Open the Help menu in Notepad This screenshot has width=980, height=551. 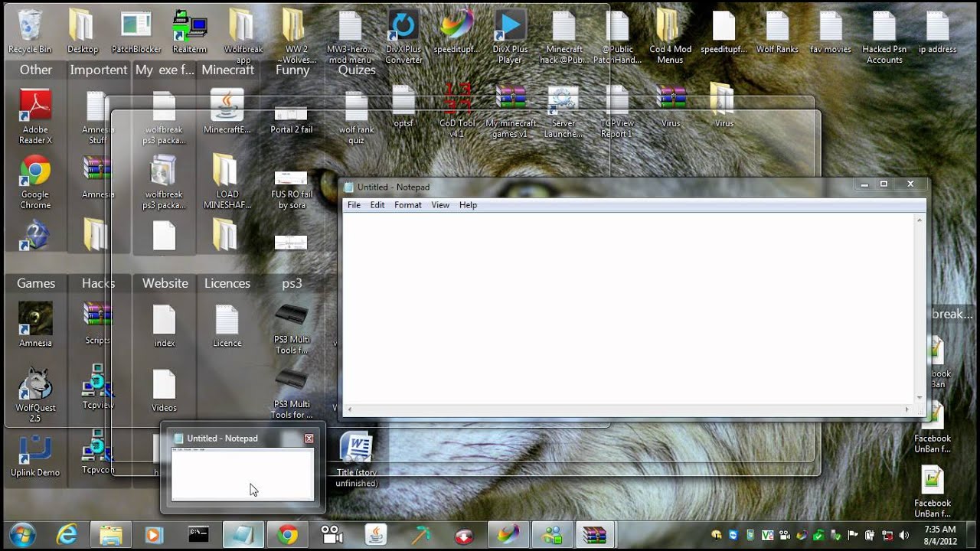[468, 205]
